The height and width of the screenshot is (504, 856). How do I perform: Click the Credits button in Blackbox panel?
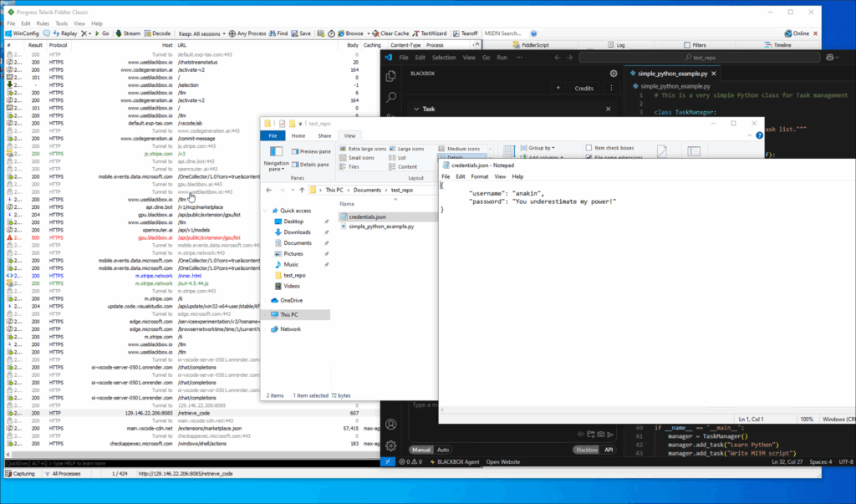pos(583,88)
